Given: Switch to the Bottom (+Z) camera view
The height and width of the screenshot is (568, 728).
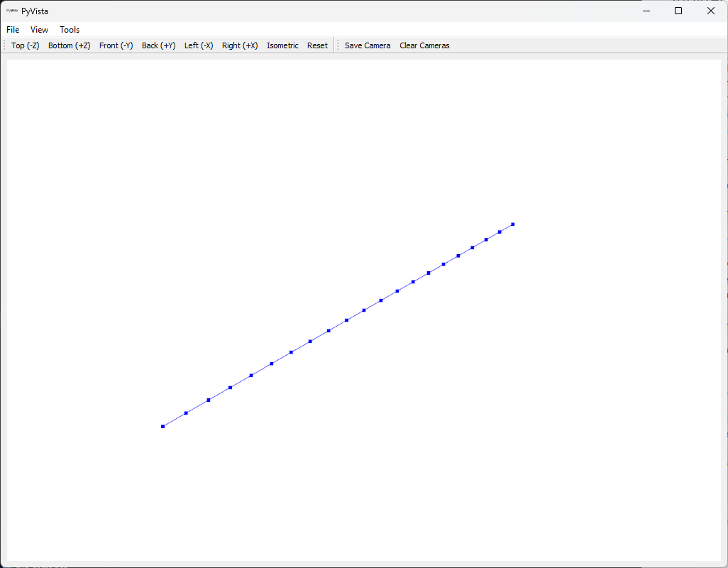Looking at the screenshot, I should 69,45.
